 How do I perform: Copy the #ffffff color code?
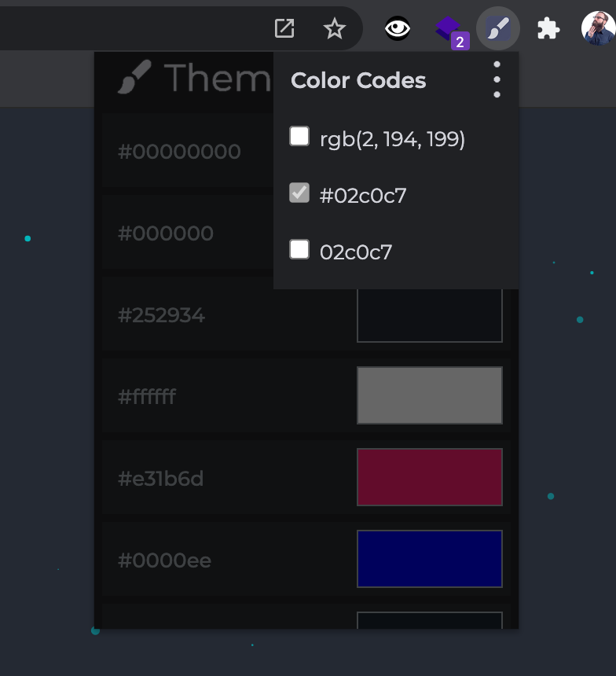pyautogui.click(x=147, y=397)
